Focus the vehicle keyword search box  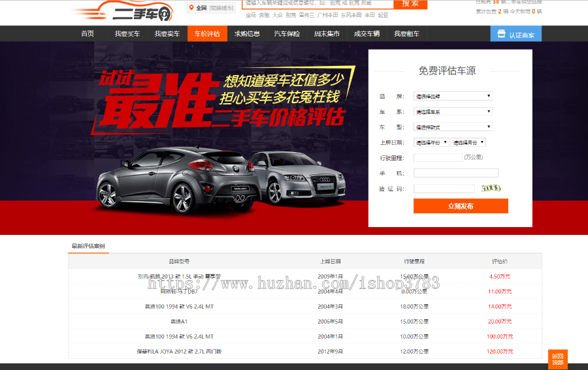[x=318, y=4]
